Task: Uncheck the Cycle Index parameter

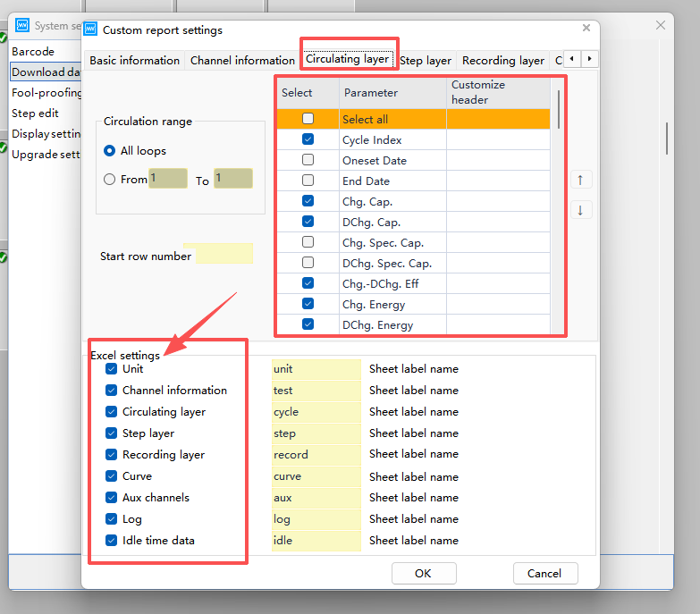Action: (308, 139)
